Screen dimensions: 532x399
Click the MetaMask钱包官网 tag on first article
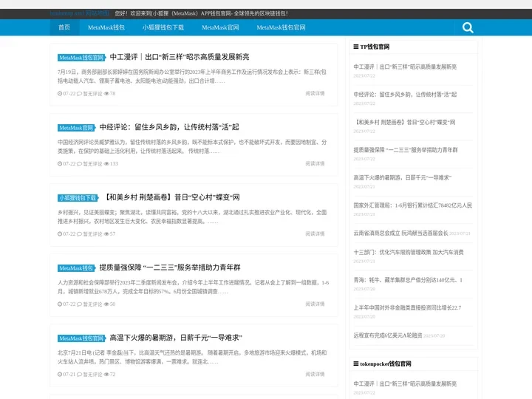pos(81,58)
